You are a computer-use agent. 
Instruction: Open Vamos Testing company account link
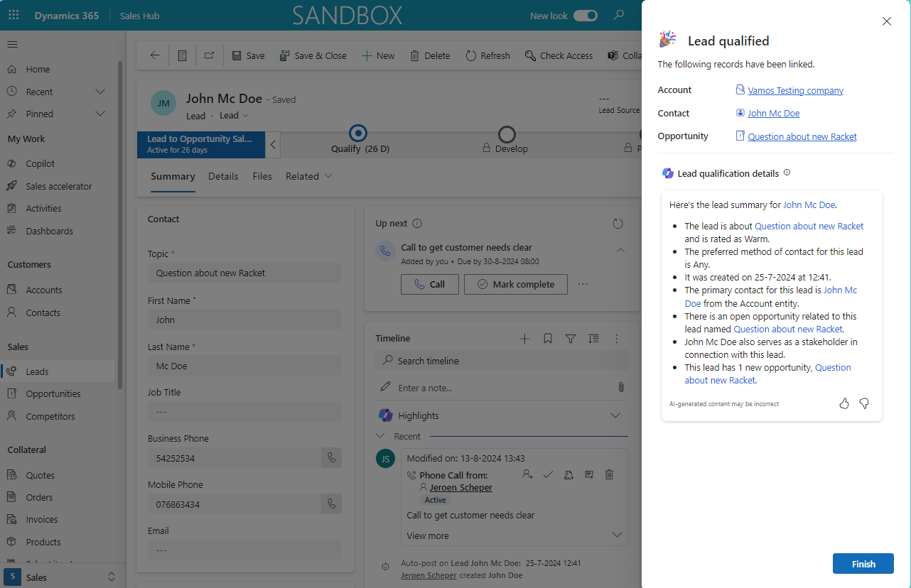(795, 90)
